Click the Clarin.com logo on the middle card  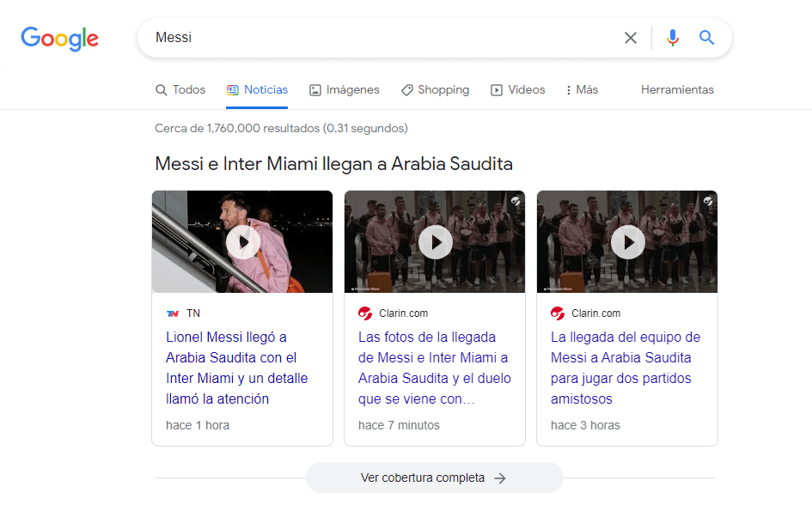[365, 313]
